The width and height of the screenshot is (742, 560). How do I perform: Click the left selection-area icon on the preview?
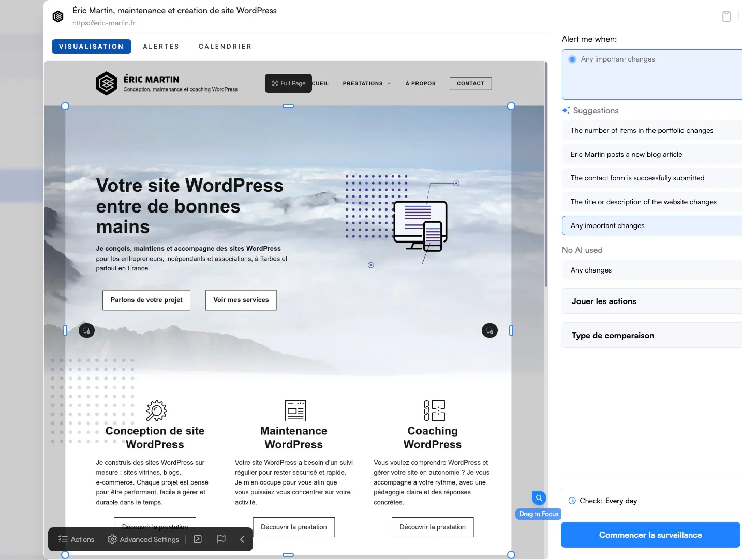click(86, 330)
